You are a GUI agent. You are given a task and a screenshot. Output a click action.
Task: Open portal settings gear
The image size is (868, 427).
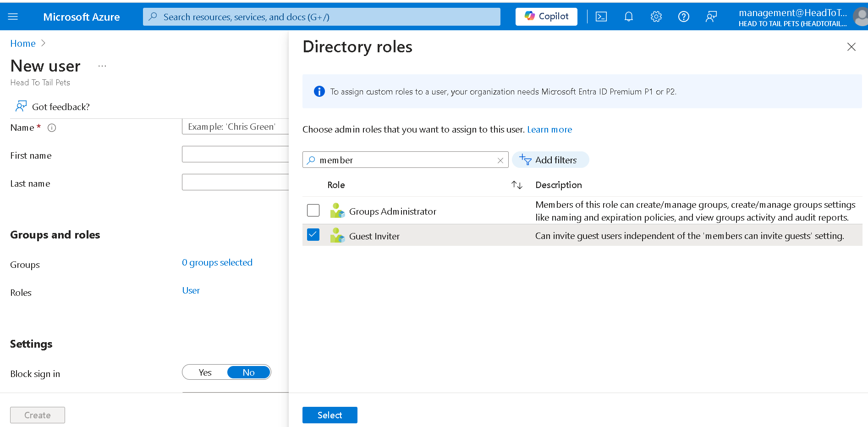656,17
